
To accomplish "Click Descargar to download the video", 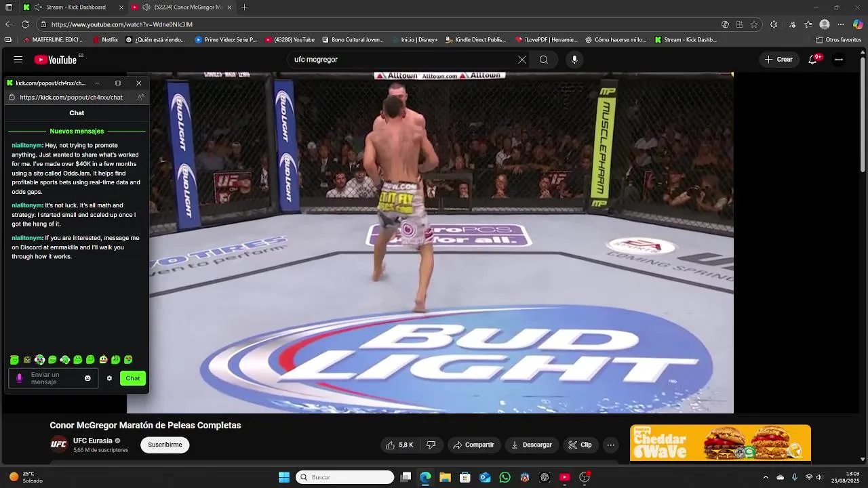I will tap(532, 445).
